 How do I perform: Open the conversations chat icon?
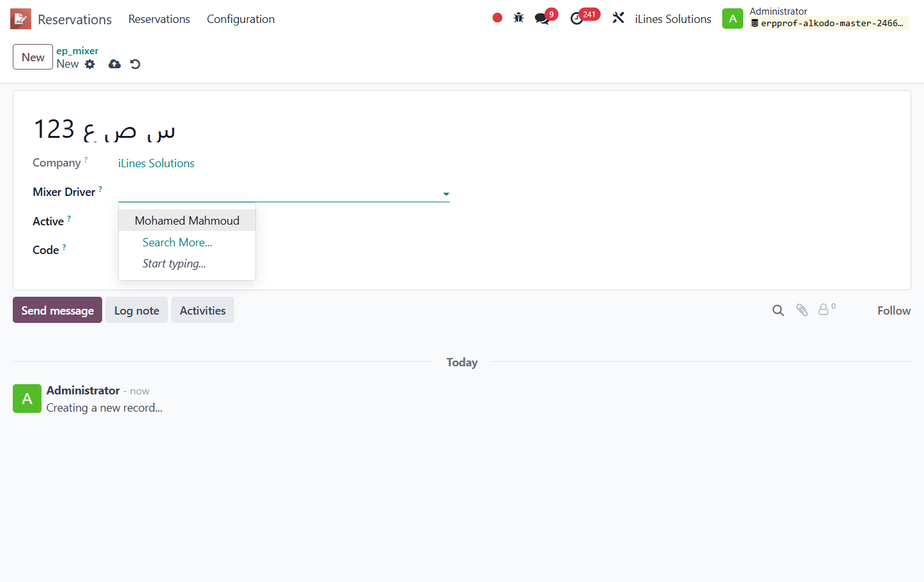coord(542,19)
